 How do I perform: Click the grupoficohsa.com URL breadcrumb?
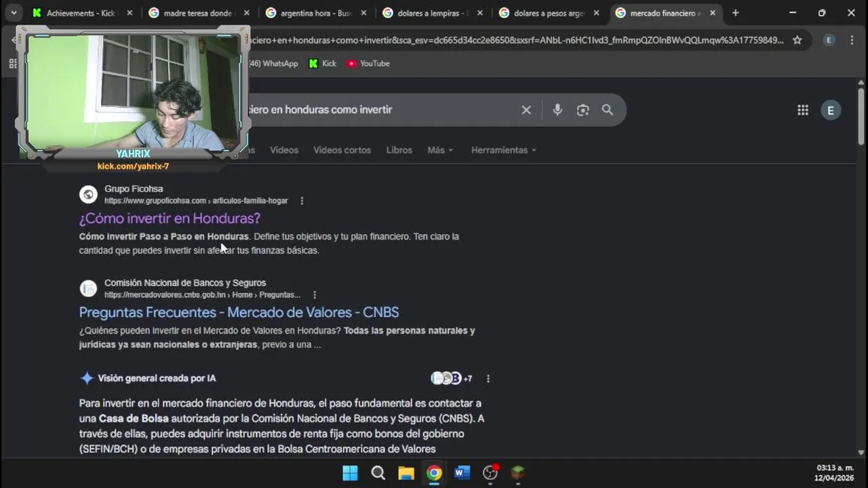tap(196, 201)
